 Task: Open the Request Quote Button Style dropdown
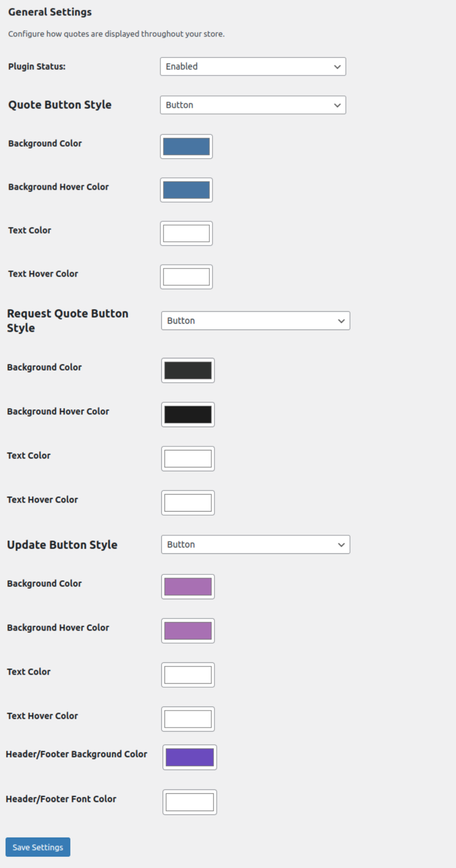(255, 320)
